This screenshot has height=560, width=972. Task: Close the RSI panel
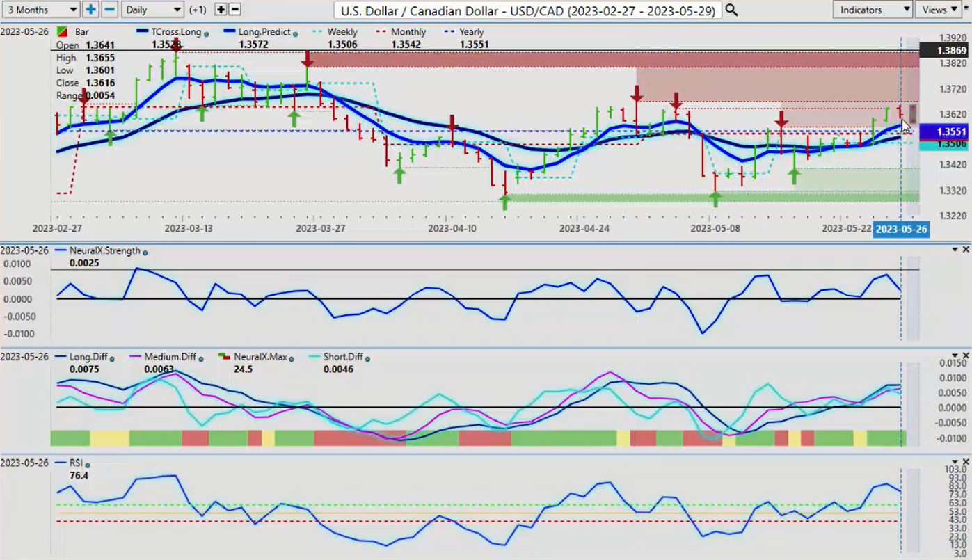pyautogui.click(x=966, y=462)
